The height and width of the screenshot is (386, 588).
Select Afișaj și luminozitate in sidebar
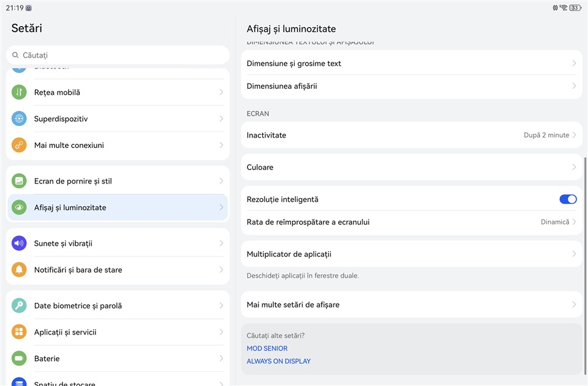[x=117, y=208]
